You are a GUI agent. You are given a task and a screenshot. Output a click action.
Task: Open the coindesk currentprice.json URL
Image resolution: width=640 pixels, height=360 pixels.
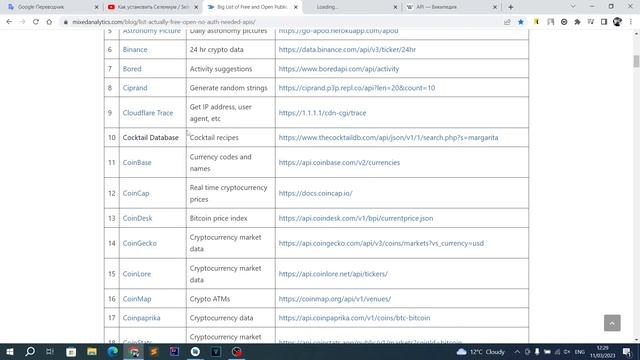coord(356,218)
